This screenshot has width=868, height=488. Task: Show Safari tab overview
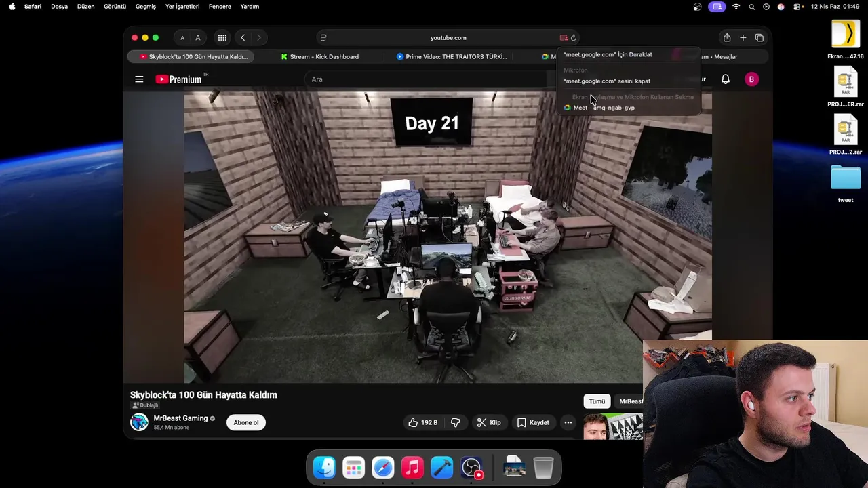pyautogui.click(x=759, y=38)
